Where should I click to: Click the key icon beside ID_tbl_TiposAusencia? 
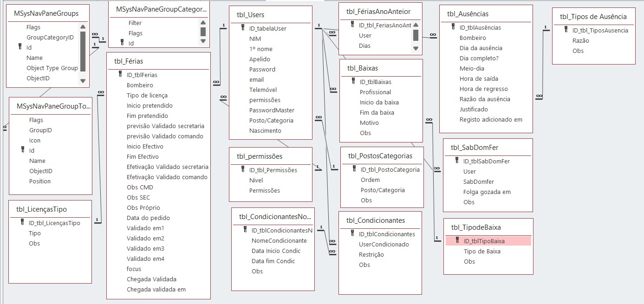pos(566,30)
